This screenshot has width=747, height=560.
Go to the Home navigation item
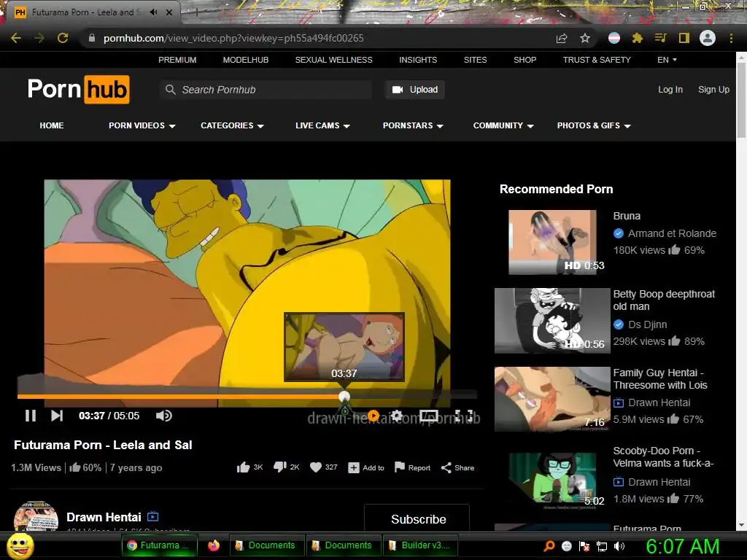coord(52,125)
